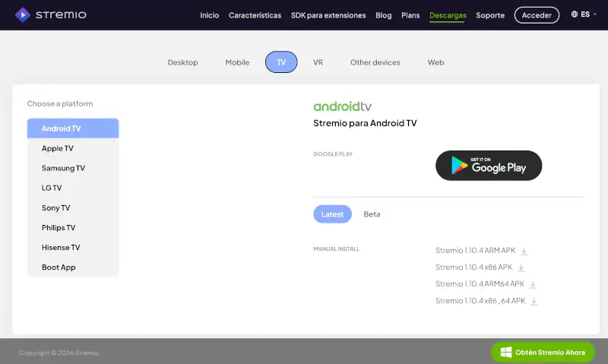Select Hisense TV platform

(x=73, y=247)
